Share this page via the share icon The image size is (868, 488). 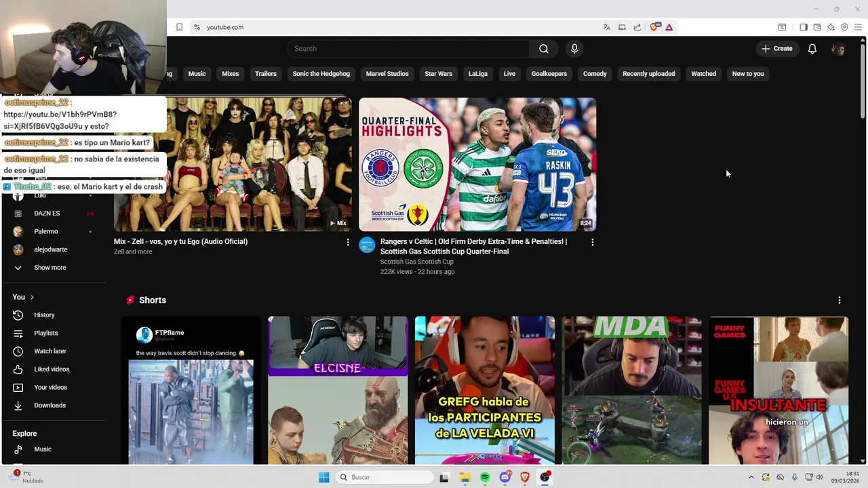point(637,27)
